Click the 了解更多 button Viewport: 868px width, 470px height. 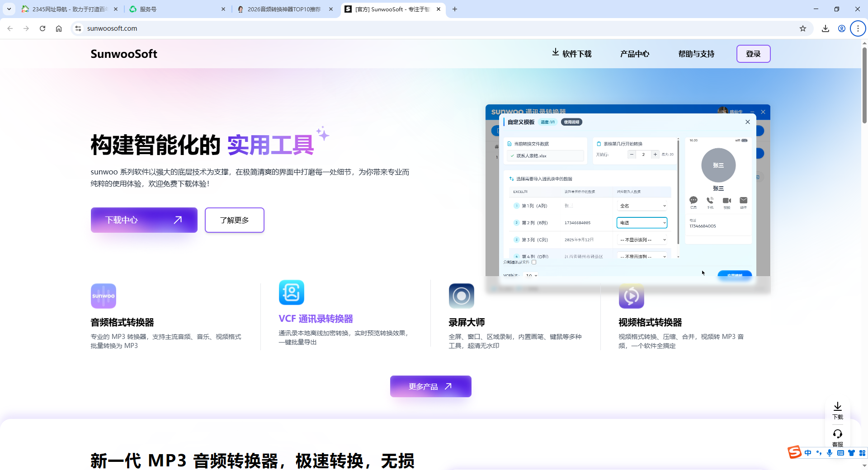(235, 220)
